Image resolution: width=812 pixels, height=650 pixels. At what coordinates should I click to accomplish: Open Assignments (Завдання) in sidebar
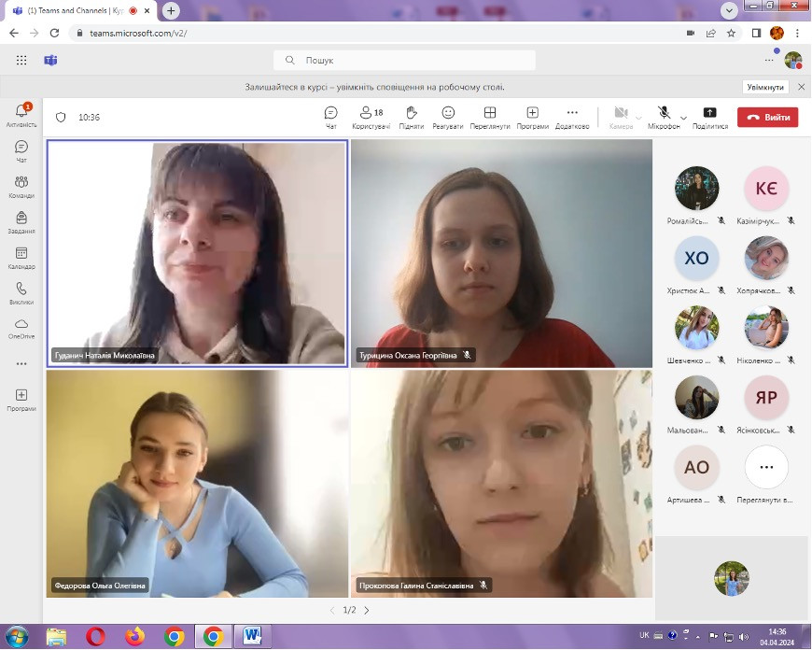(x=21, y=222)
